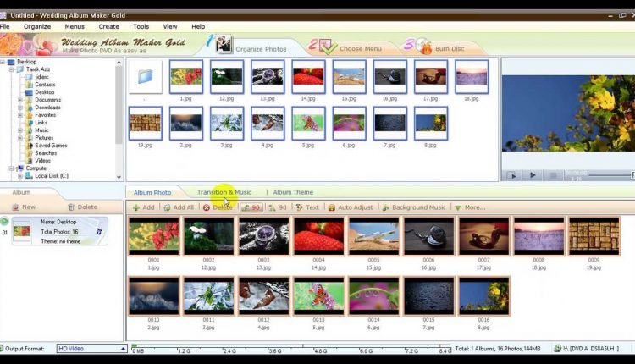The height and width of the screenshot is (364, 635).
Task: Open the View menu
Action: coord(170,26)
